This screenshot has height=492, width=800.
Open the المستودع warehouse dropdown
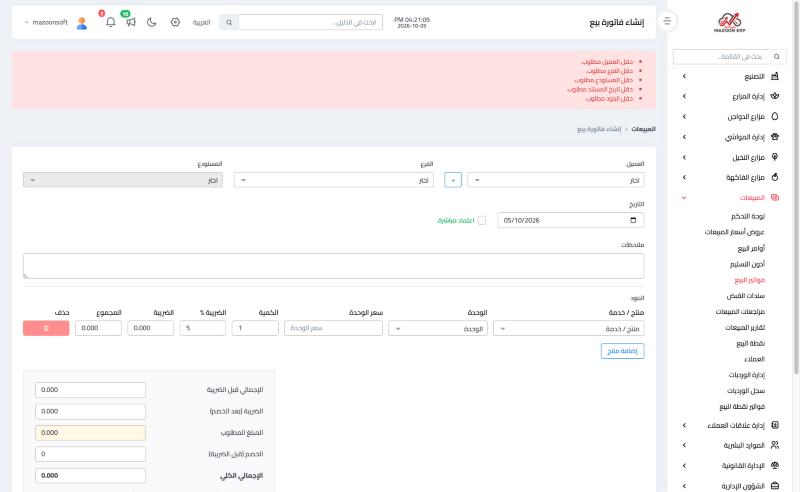pyautogui.click(x=123, y=180)
